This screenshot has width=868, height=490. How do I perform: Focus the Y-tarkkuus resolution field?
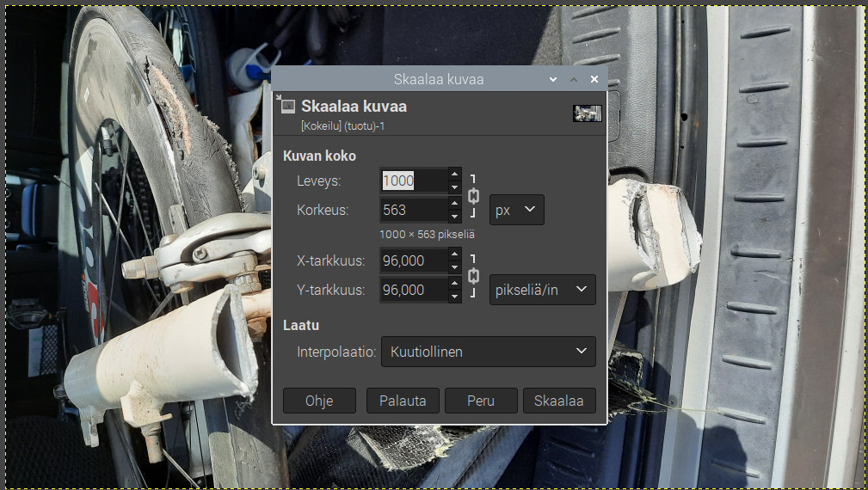coord(413,290)
